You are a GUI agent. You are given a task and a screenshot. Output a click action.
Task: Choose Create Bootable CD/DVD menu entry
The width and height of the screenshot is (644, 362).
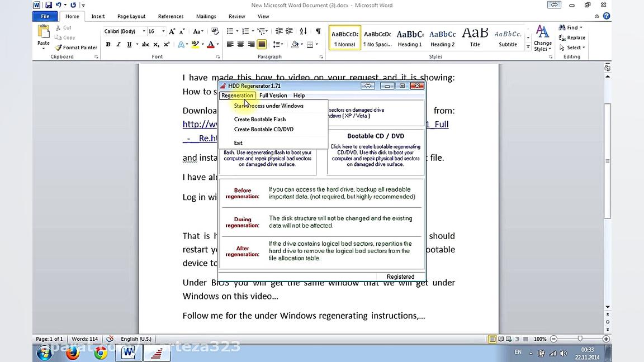pyautogui.click(x=264, y=129)
